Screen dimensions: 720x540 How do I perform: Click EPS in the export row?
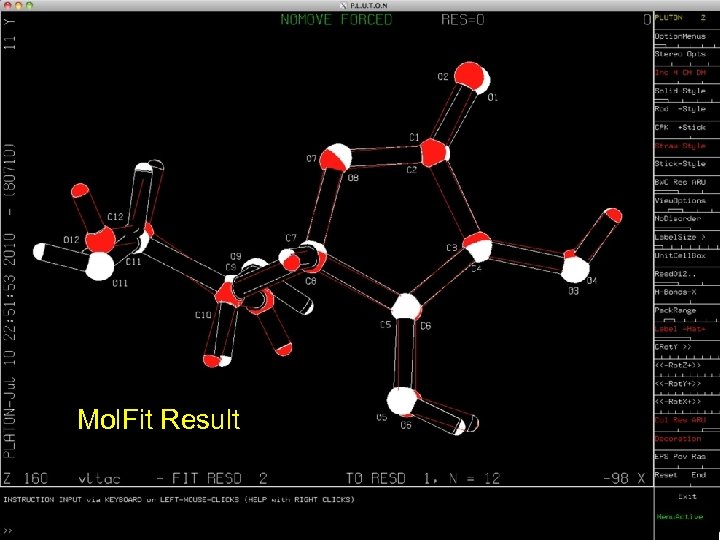click(x=661, y=457)
